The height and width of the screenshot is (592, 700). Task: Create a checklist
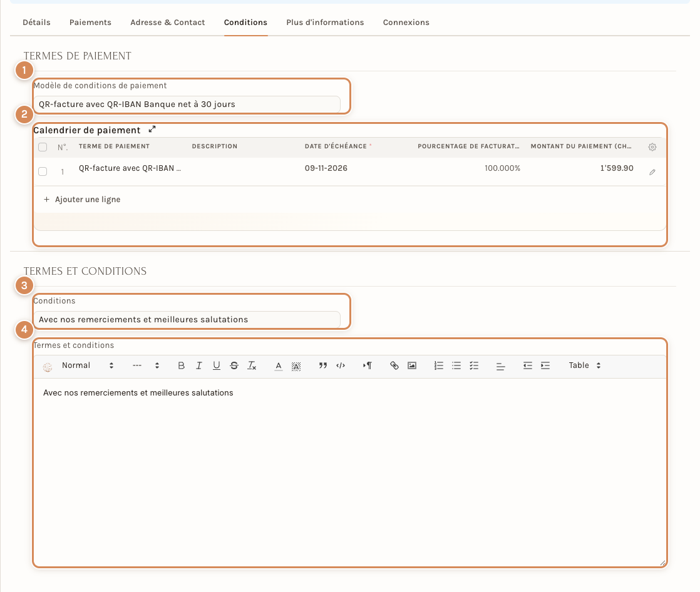click(474, 365)
